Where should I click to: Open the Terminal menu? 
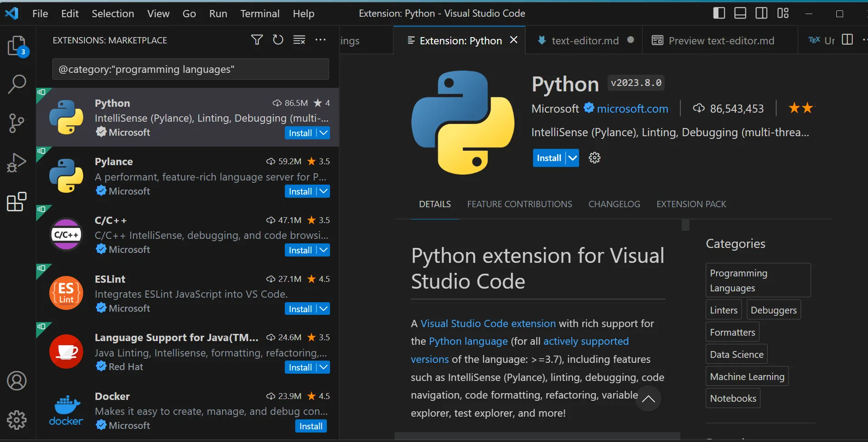259,14
